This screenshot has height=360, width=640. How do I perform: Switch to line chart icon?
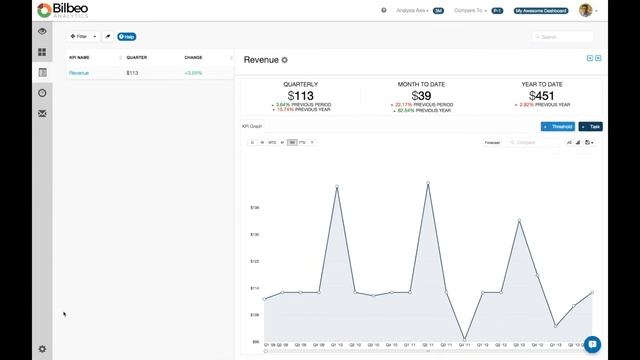[x=569, y=142]
